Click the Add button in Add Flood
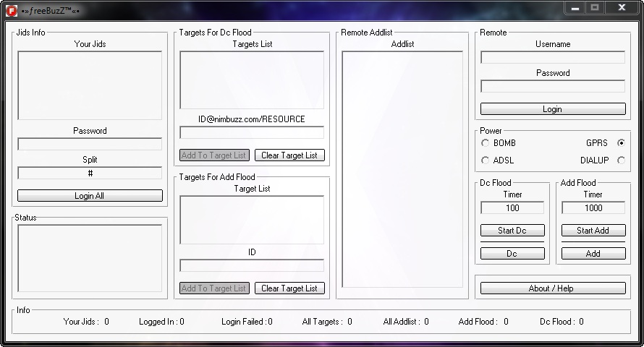Screen dimensions: 644x347 [x=593, y=254]
